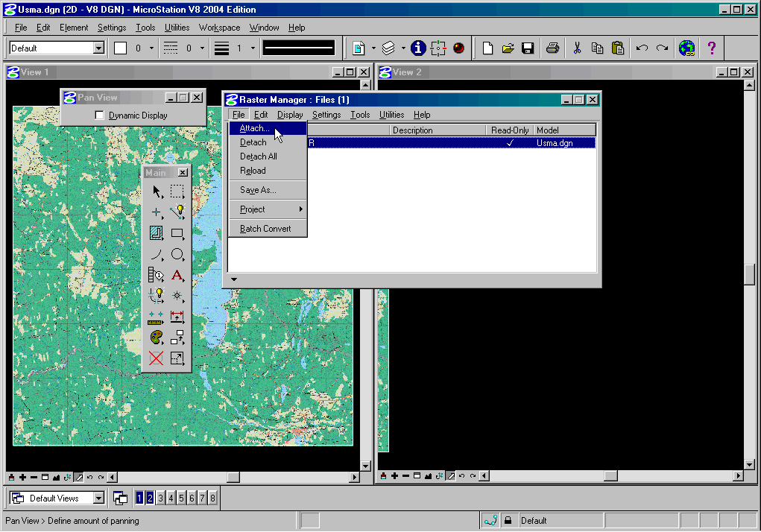Choose Attach... from the File menu
Viewport: 761px width, 532px height.
pos(268,128)
